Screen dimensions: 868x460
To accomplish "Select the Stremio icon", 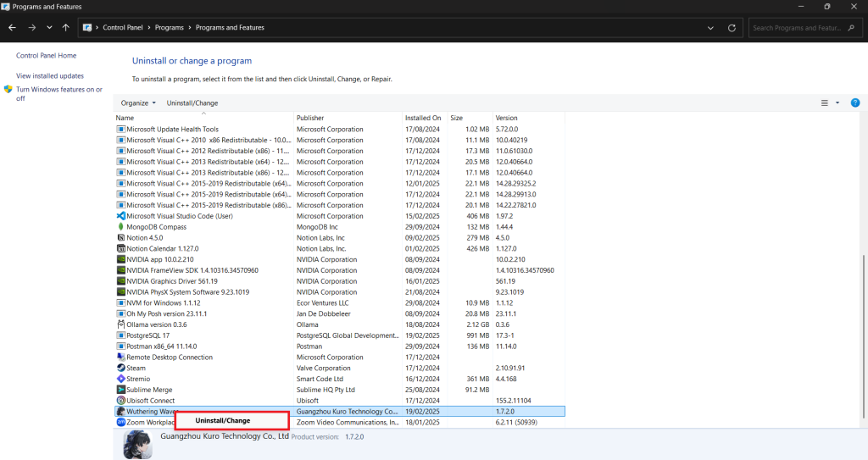I will [120, 379].
